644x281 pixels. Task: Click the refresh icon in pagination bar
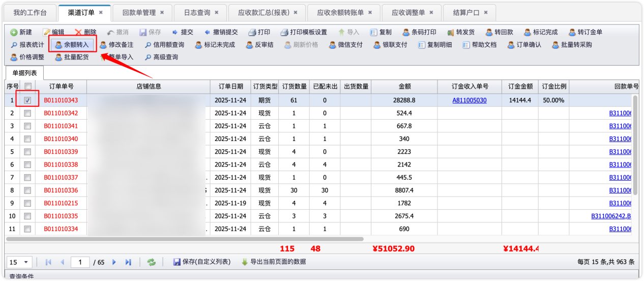coord(151,262)
